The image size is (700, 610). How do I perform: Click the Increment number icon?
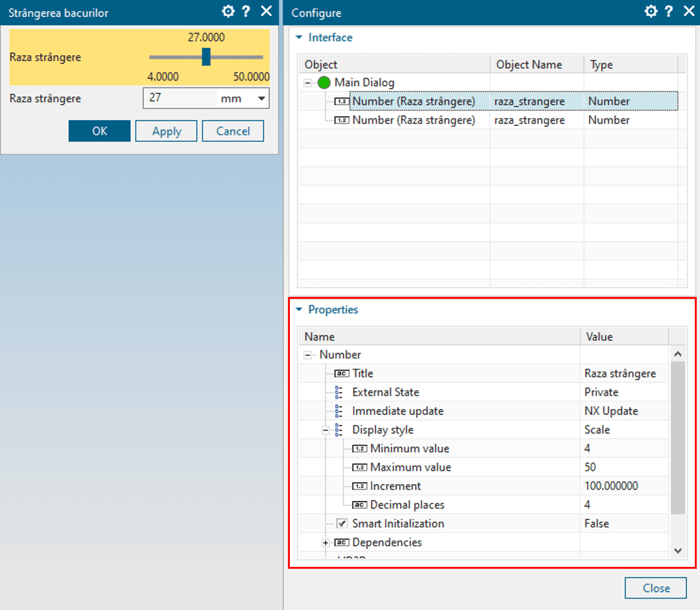point(360,486)
